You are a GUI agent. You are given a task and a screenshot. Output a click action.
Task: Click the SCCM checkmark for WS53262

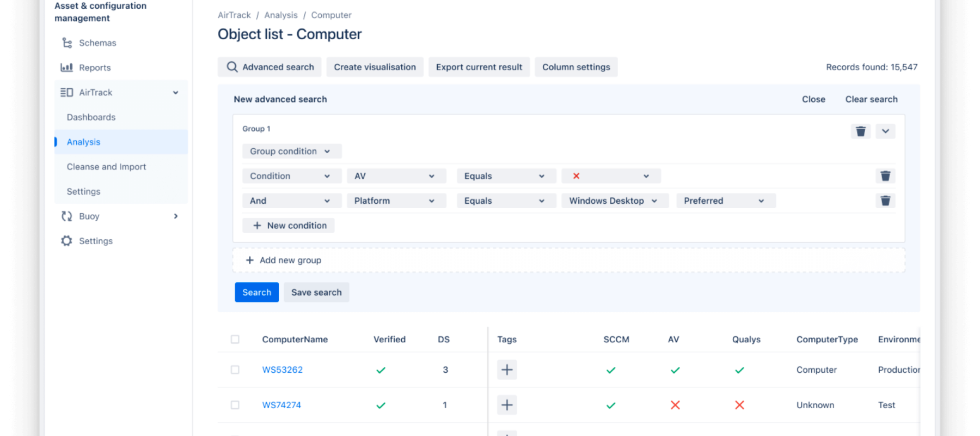(x=611, y=370)
